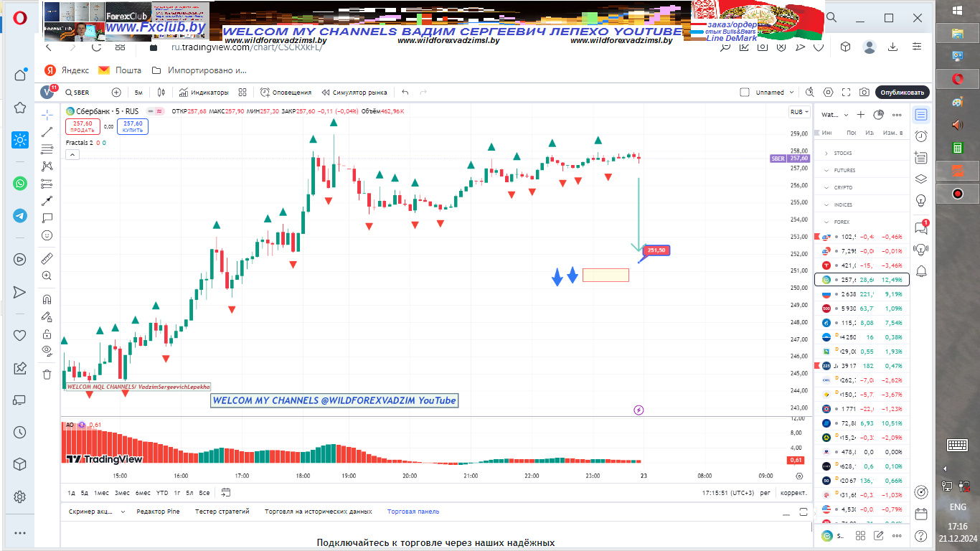Select the crosshair cursor tool
Viewport: 980px width, 551px height.
coord(47,115)
